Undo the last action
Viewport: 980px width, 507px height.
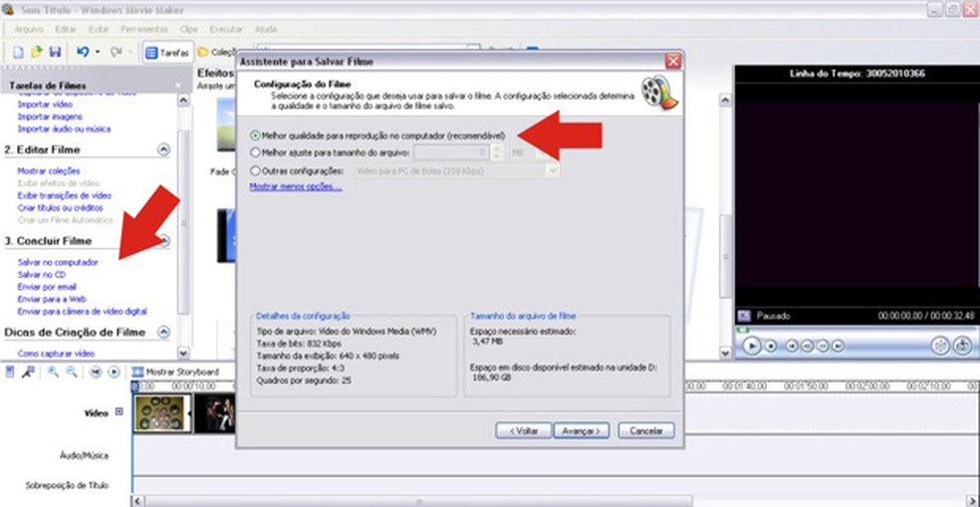point(83,53)
